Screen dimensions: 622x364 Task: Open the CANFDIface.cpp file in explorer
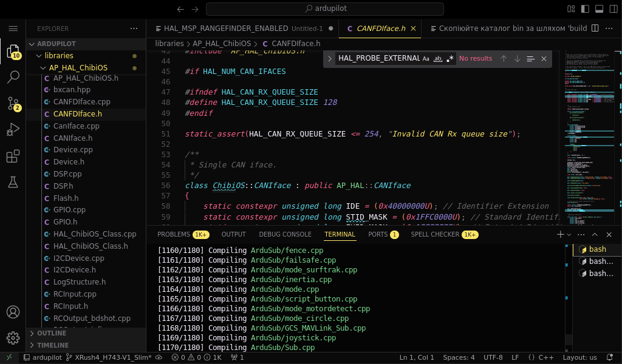pyautogui.click(x=81, y=101)
